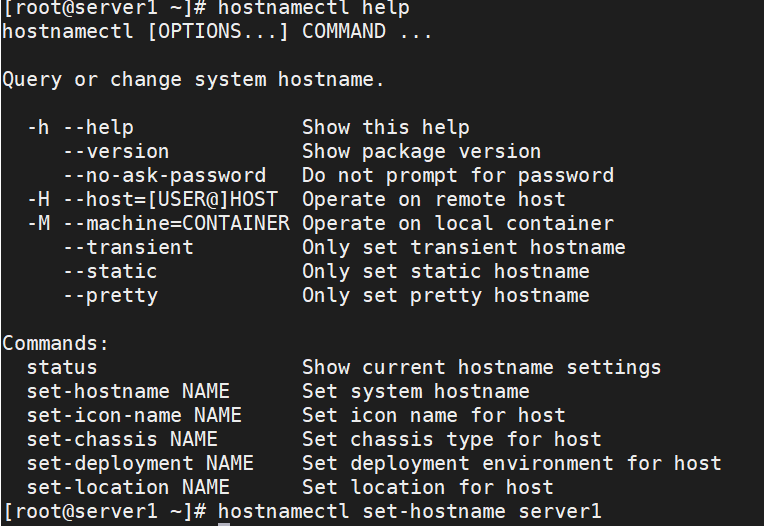Screen dimensions: 764x526
Task: Click the 'Commands:' heading
Action: (56, 343)
